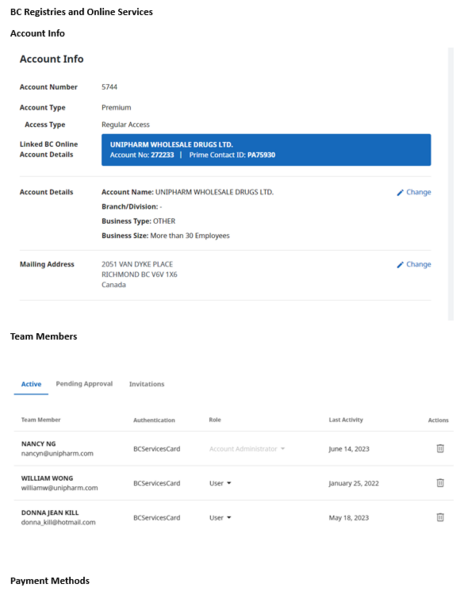Image resolution: width=460 pixels, height=599 pixels.
Task: Switch to the Active team members tab
Action: [x=31, y=384]
